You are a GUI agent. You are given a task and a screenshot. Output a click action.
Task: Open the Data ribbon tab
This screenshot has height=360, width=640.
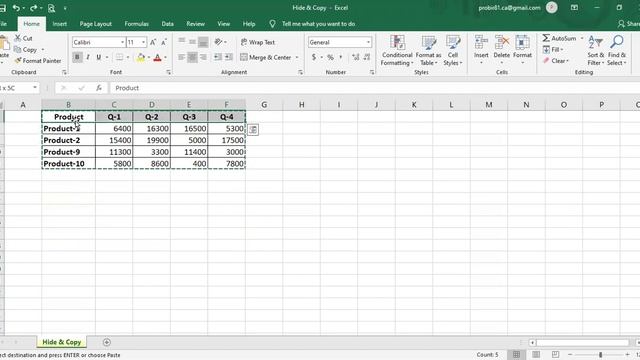(167, 24)
